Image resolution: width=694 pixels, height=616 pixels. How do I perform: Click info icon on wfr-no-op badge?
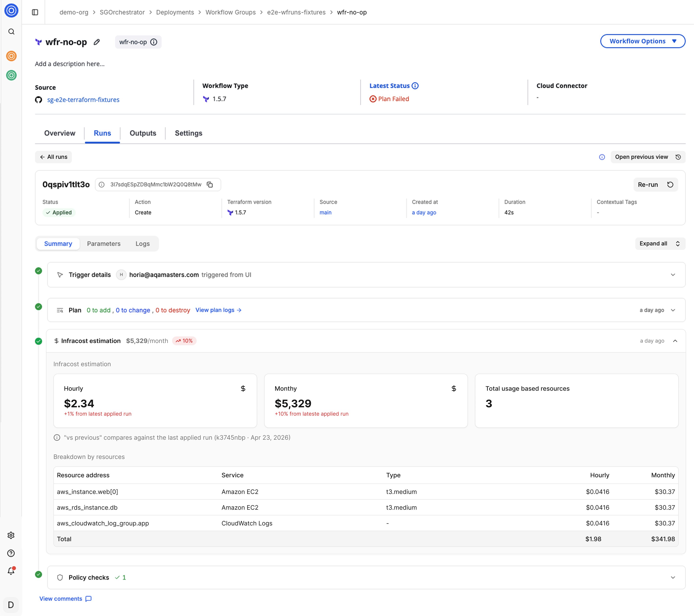coord(154,42)
